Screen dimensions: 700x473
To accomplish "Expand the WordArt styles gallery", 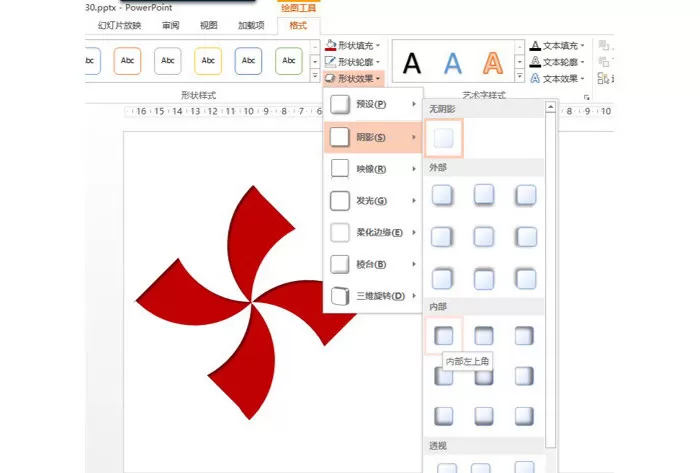I will (519, 76).
